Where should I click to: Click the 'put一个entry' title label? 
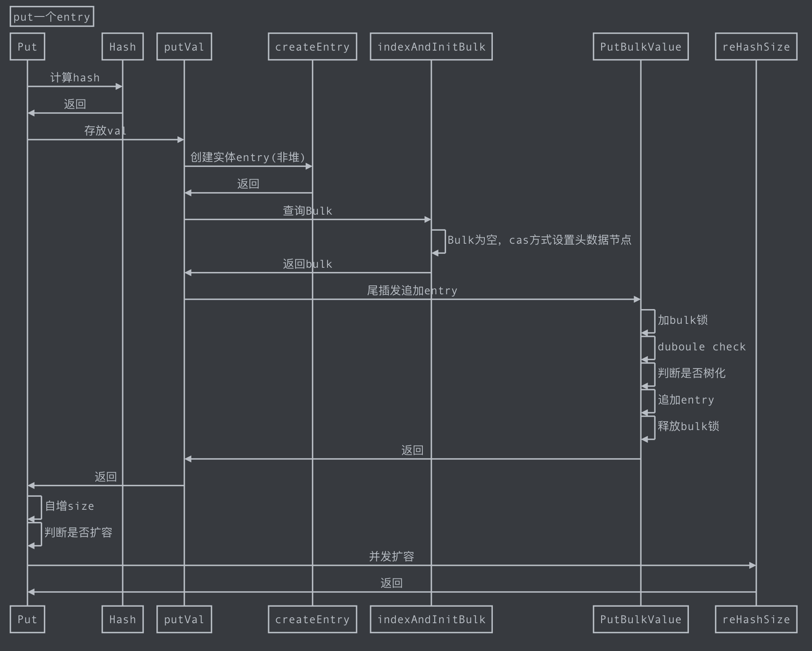pos(52,17)
